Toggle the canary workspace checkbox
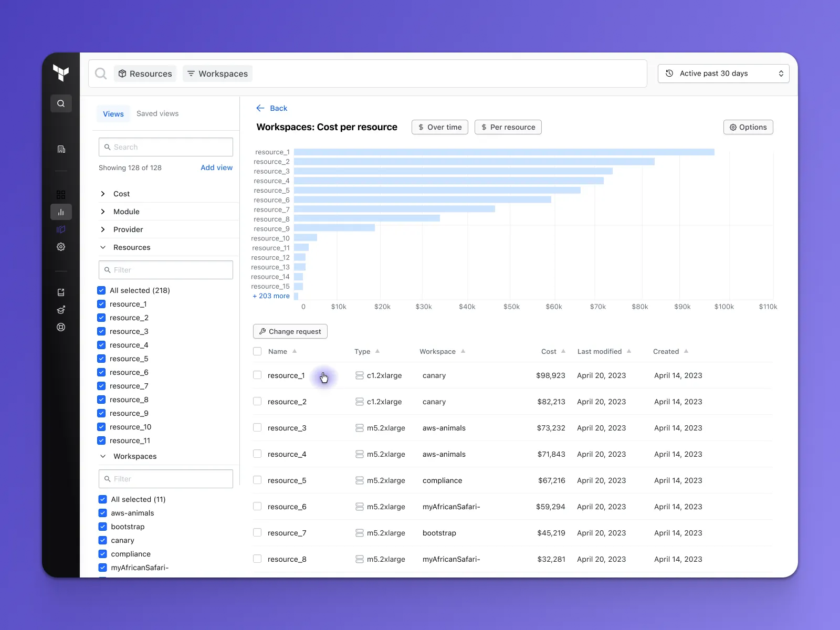The height and width of the screenshot is (630, 840). (103, 540)
